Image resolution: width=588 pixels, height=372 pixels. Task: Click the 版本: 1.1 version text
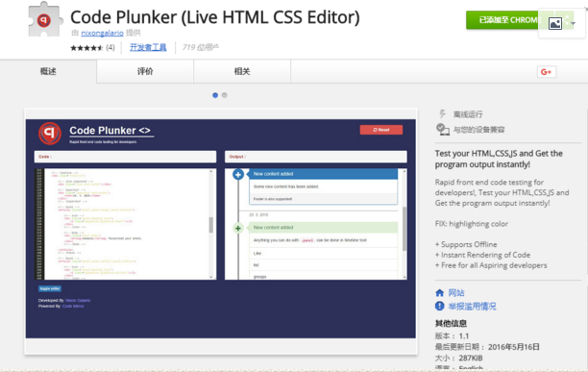pyautogui.click(x=452, y=336)
